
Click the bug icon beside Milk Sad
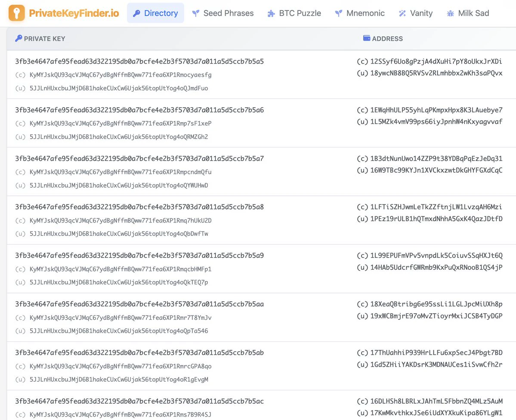450,13
